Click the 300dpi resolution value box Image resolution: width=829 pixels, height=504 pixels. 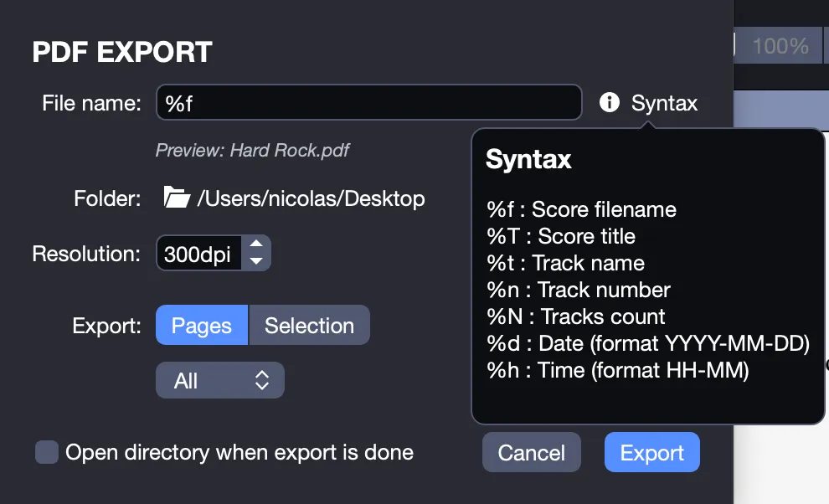tap(198, 254)
